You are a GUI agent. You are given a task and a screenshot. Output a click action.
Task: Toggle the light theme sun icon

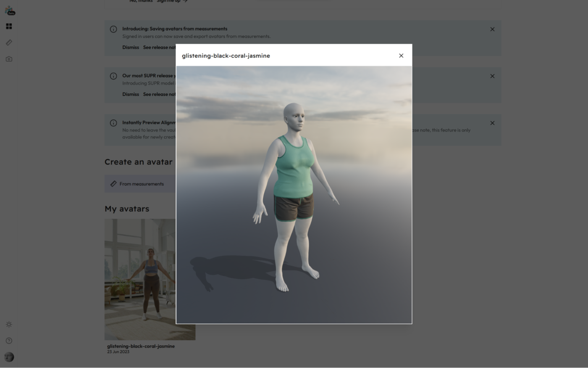click(9, 324)
